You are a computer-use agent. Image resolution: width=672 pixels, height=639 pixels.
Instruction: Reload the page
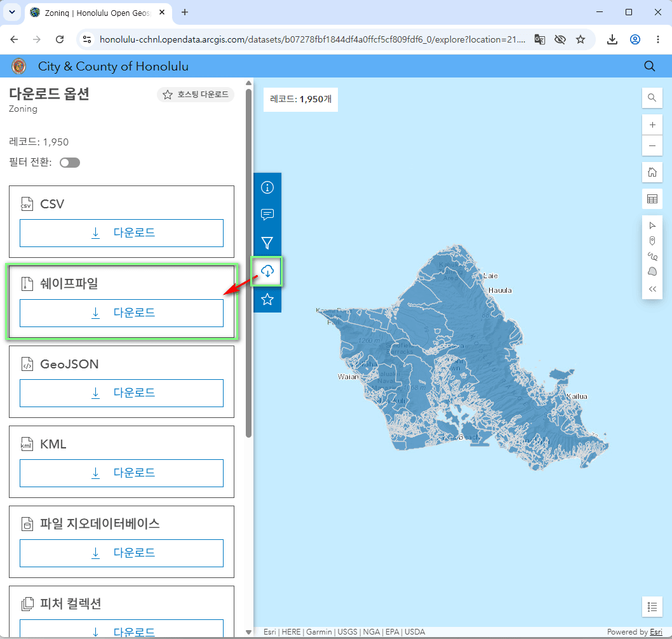pos(60,39)
